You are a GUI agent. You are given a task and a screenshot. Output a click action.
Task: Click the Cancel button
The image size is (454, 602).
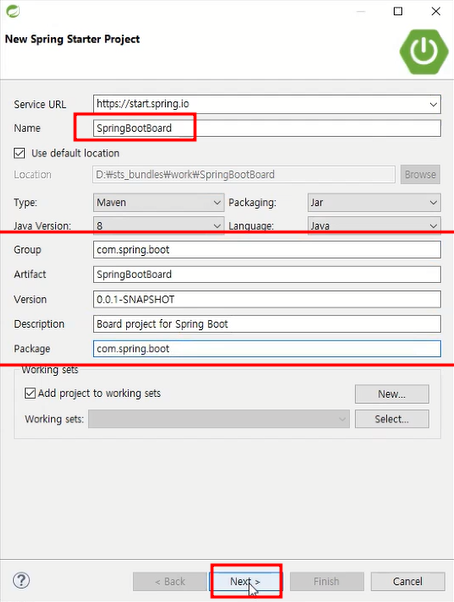tap(408, 581)
